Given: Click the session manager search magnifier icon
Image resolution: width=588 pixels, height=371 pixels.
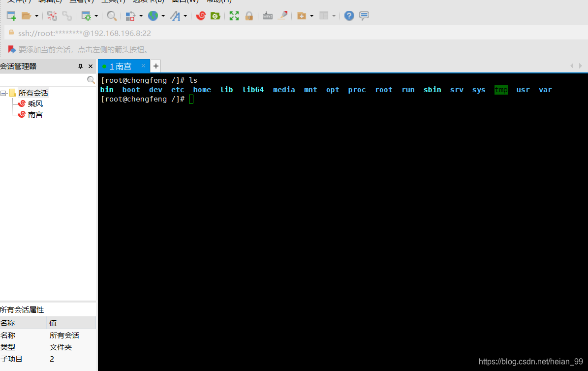Looking at the screenshot, I should [91, 80].
